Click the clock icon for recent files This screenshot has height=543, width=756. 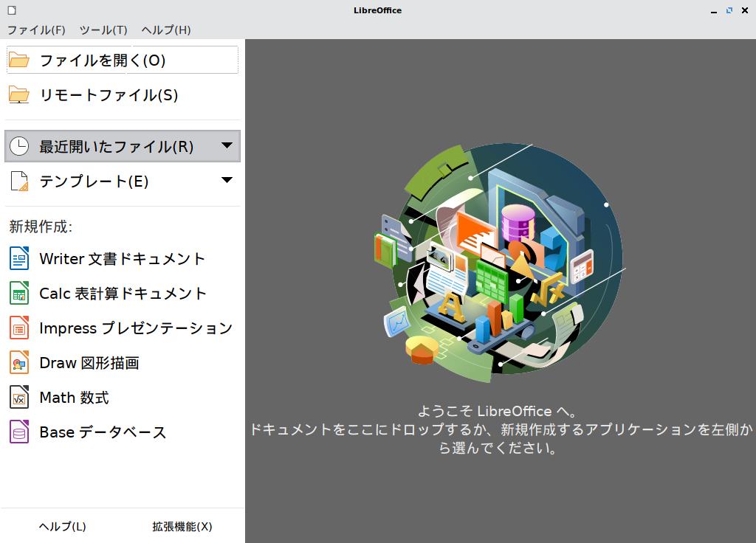pyautogui.click(x=19, y=146)
